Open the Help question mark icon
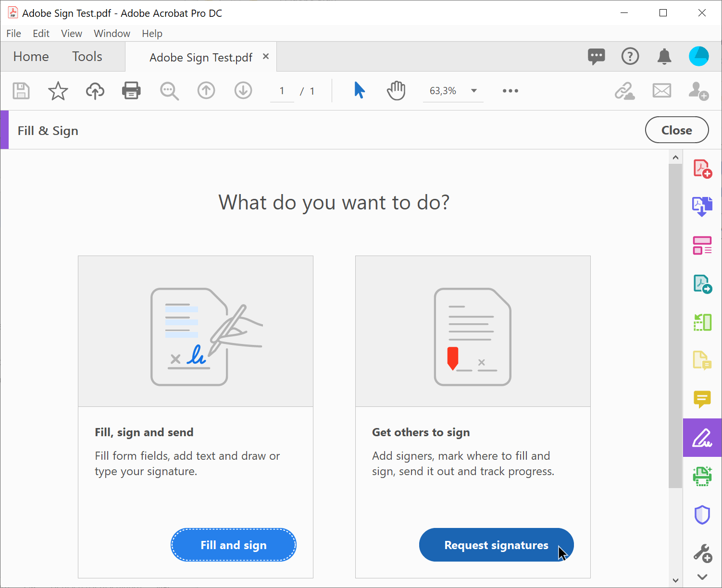The width and height of the screenshot is (722, 588). point(630,57)
